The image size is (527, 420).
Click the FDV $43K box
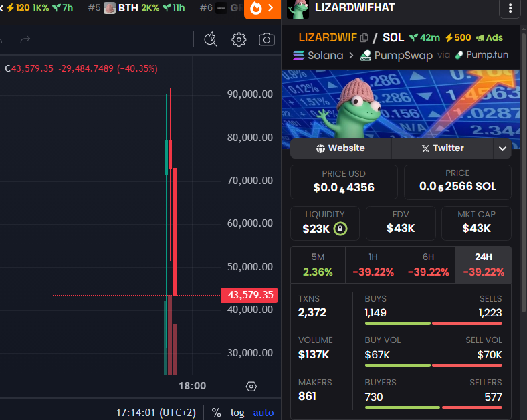[401, 223]
